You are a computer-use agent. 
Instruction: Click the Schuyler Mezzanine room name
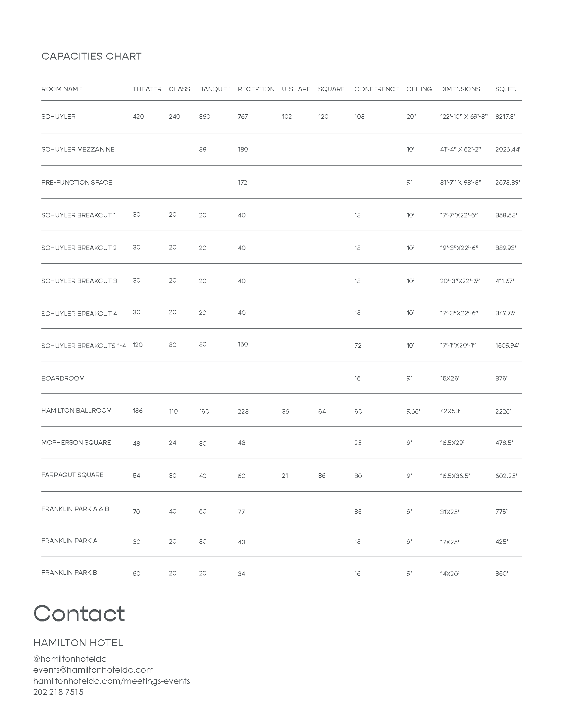pos(78,149)
